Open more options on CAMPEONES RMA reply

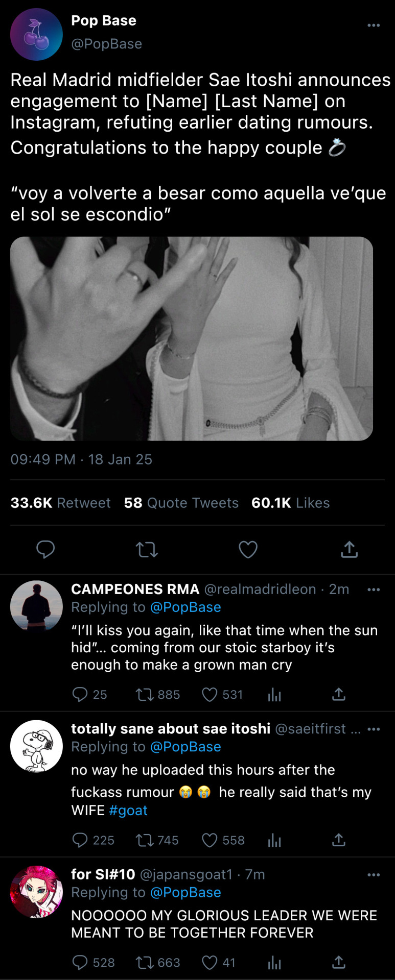(374, 590)
